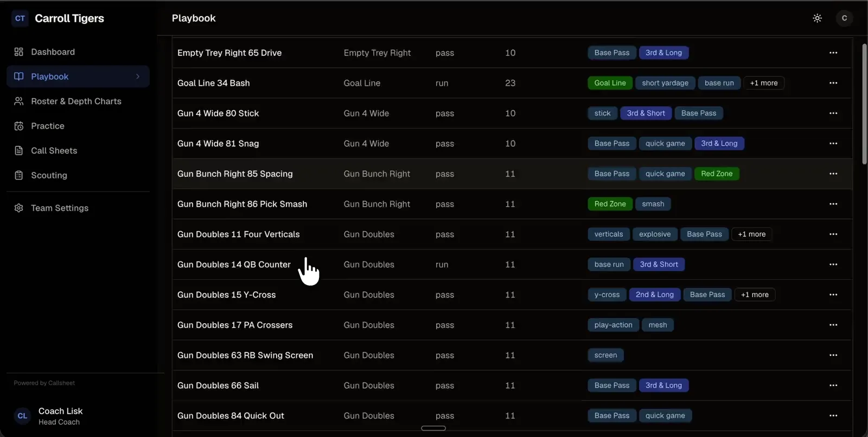Select play 'Gun Doubles 17 PA Crossers'

pyautogui.click(x=235, y=325)
